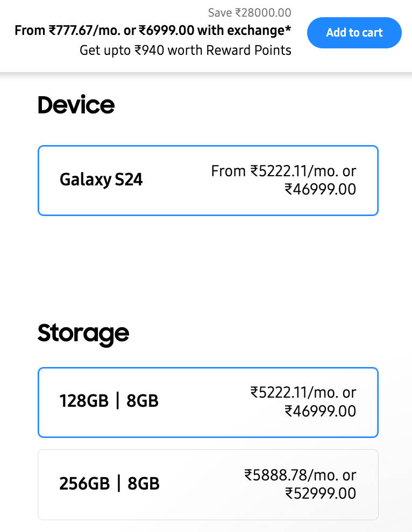Click the 128GB | 8GB label text
Screen dimensions: 412x532
tap(109, 401)
